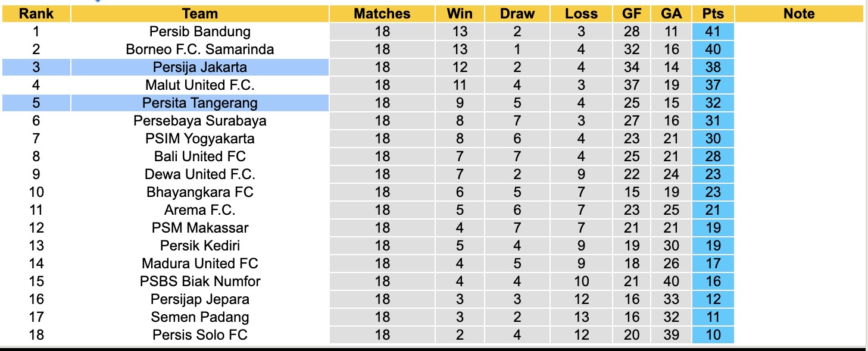Click Semen Padang's 11 points cell
Screen dimensions: 868x351
(x=713, y=317)
